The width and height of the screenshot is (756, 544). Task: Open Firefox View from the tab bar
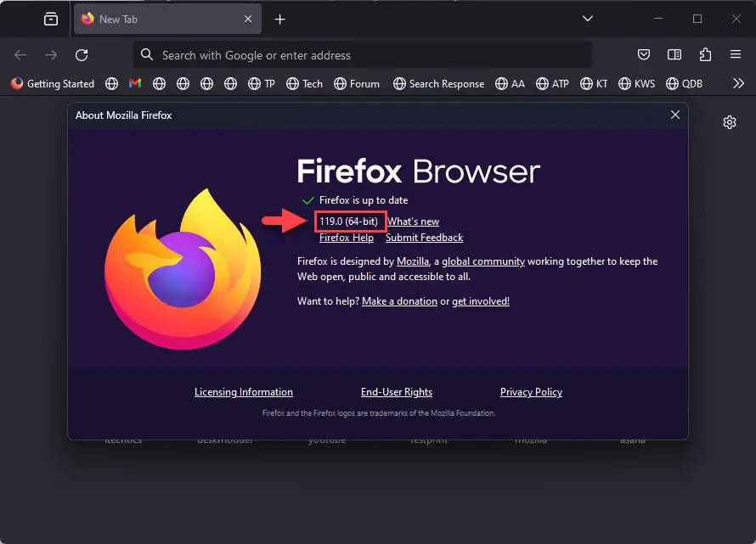[51, 20]
